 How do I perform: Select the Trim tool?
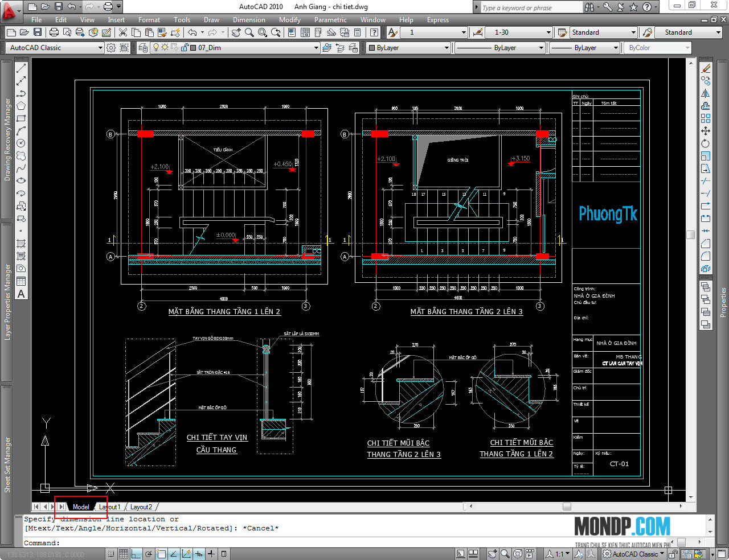pos(706,181)
